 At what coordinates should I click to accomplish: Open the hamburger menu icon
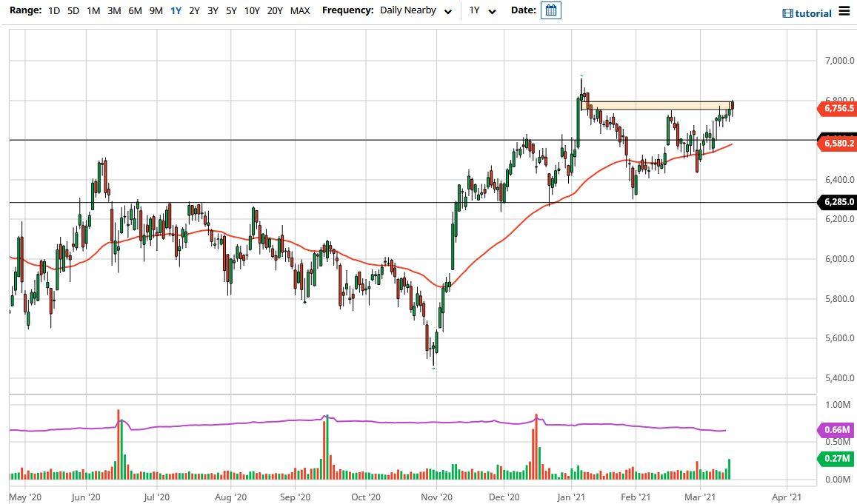click(844, 11)
